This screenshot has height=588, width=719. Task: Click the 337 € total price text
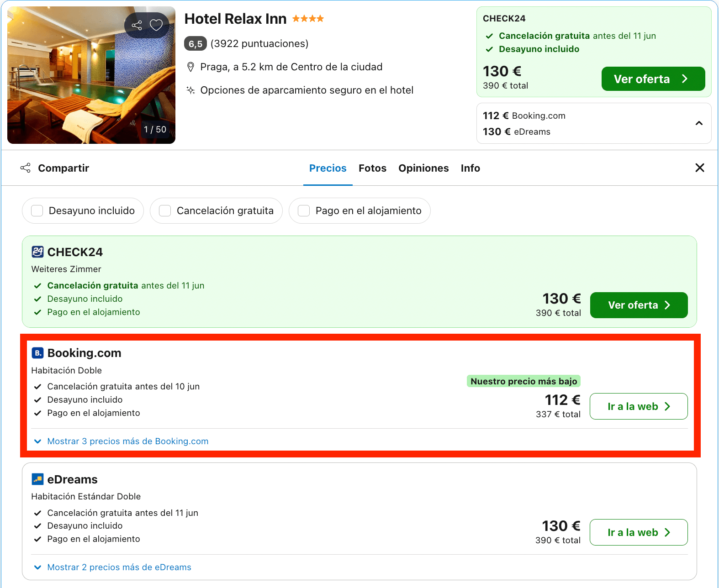tap(558, 414)
